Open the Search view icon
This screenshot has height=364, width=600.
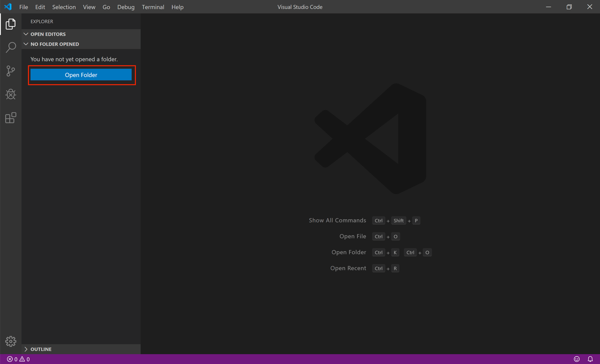click(10, 47)
